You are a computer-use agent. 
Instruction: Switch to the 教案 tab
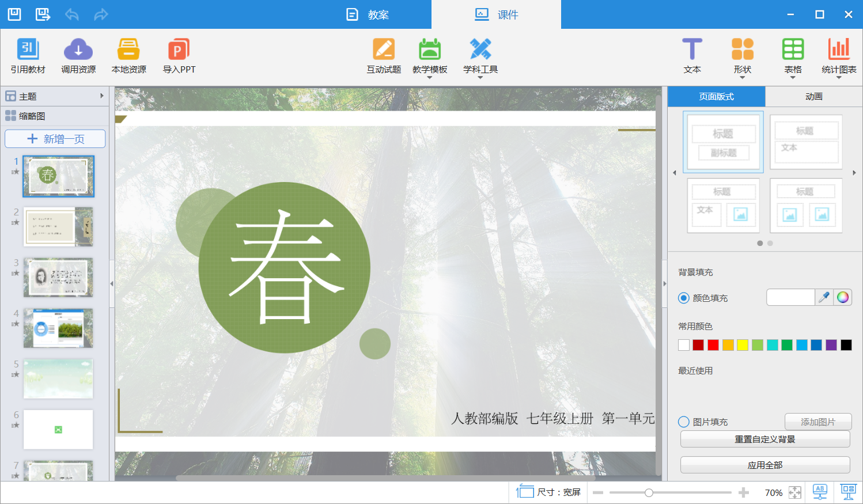click(x=368, y=14)
